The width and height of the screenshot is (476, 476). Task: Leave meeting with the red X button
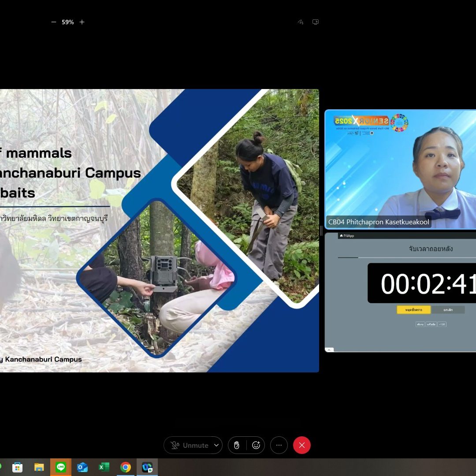(x=302, y=445)
